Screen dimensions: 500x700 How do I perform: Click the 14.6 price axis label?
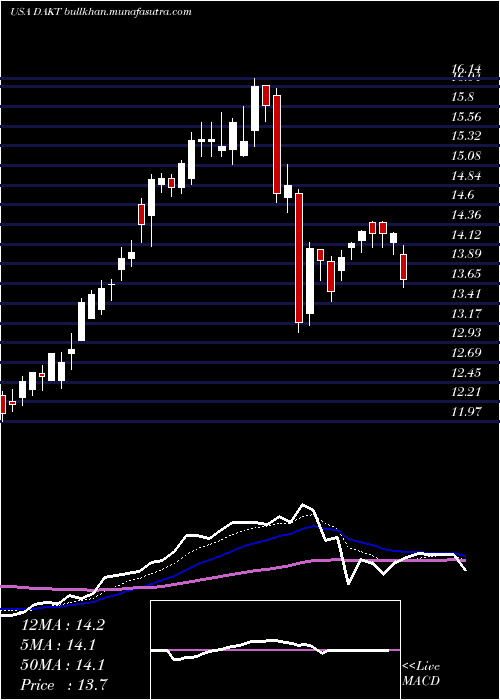pyautogui.click(x=463, y=195)
